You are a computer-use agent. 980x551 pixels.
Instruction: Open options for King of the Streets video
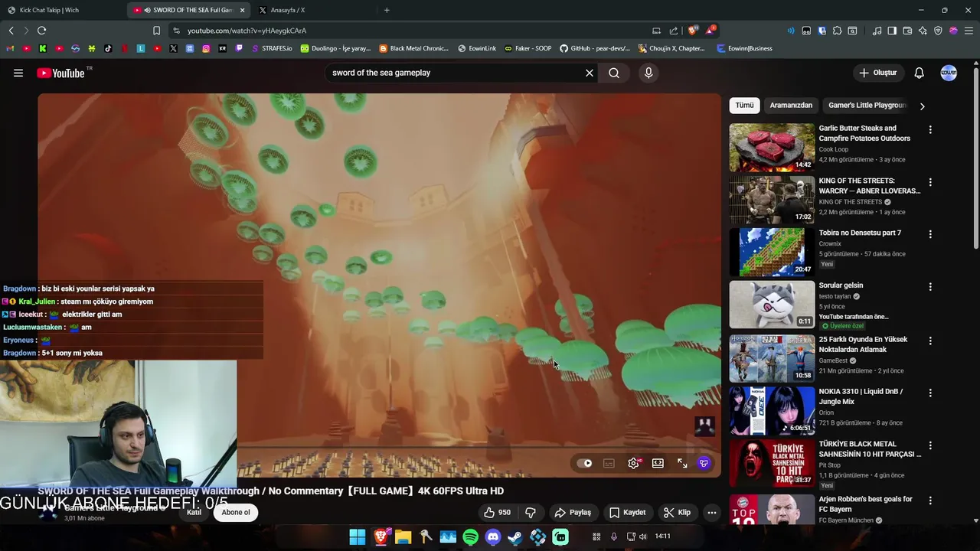pyautogui.click(x=930, y=182)
